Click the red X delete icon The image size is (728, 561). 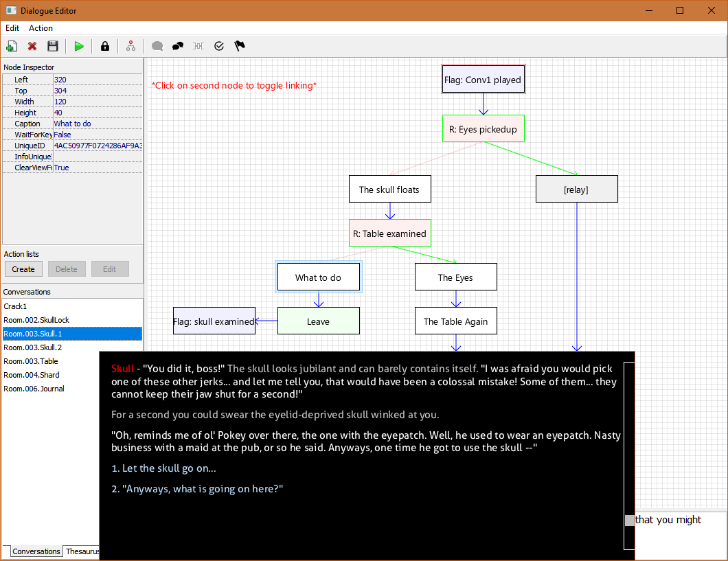pyautogui.click(x=32, y=46)
